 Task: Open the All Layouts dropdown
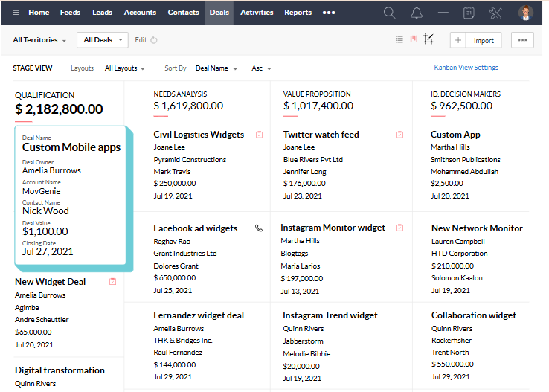click(125, 68)
